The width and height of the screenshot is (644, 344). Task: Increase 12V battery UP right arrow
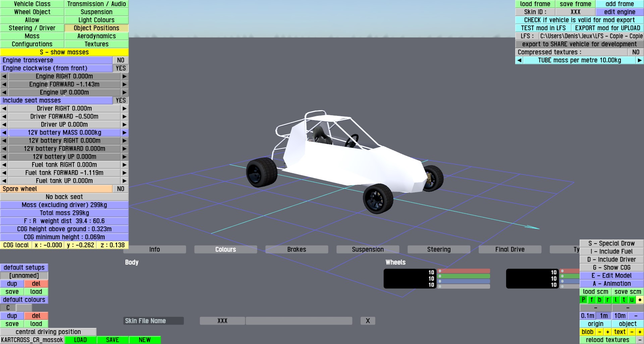coord(124,157)
